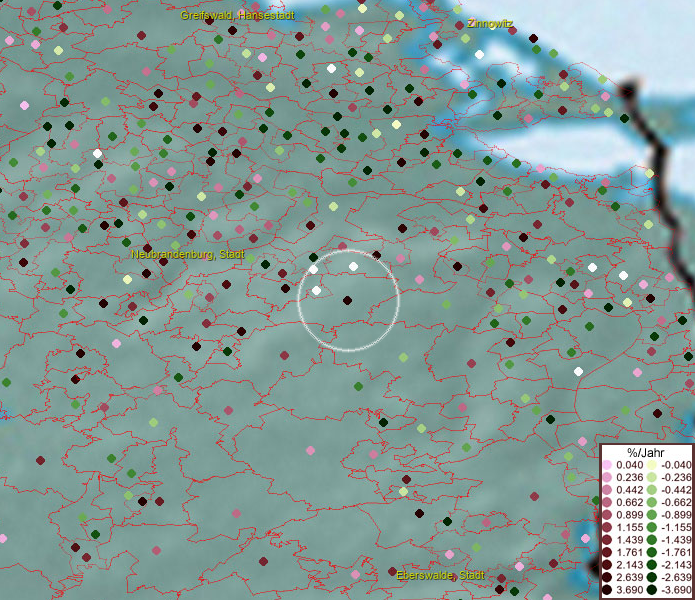Viewport: 695px width, 600px height.
Task: Click the legend value 1.761
Action: 630,552
